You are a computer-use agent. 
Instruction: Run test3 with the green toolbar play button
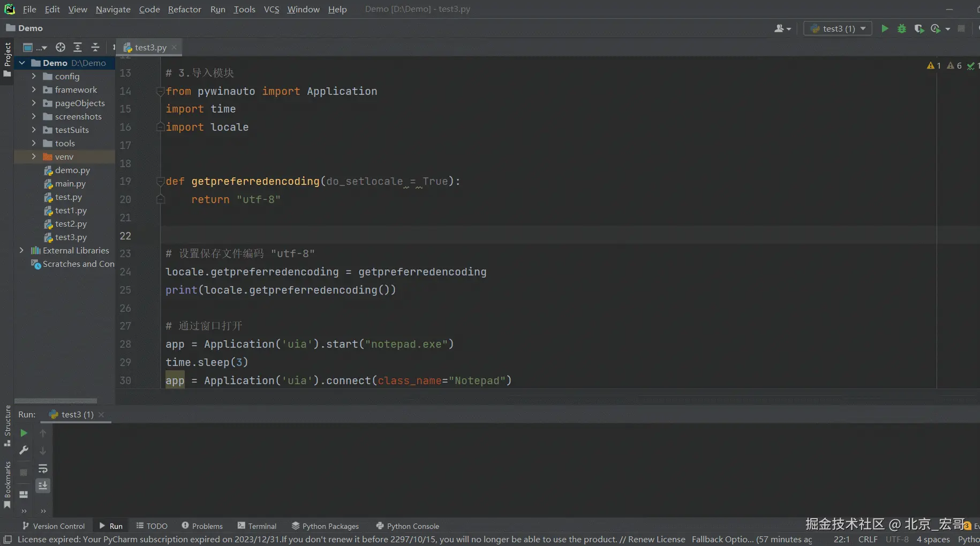point(885,28)
